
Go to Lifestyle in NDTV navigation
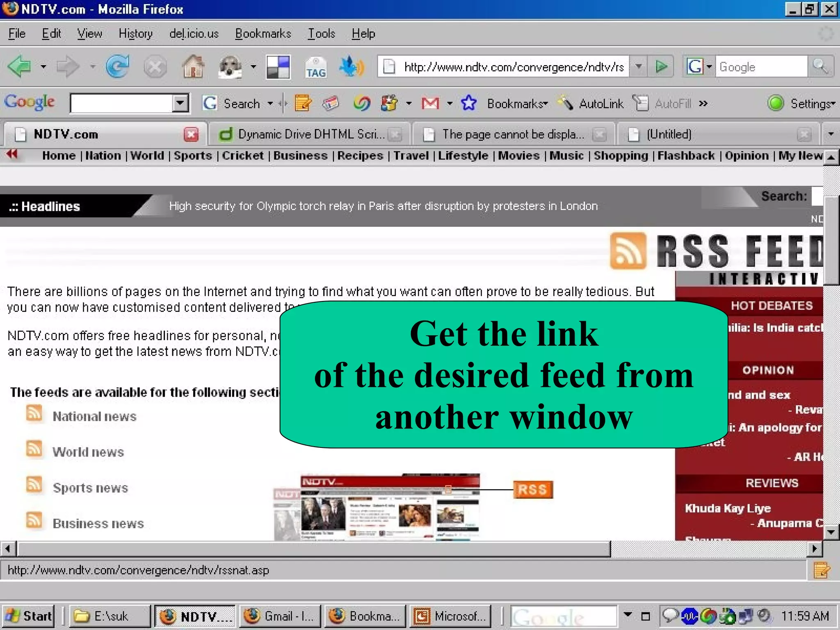pyautogui.click(x=463, y=155)
